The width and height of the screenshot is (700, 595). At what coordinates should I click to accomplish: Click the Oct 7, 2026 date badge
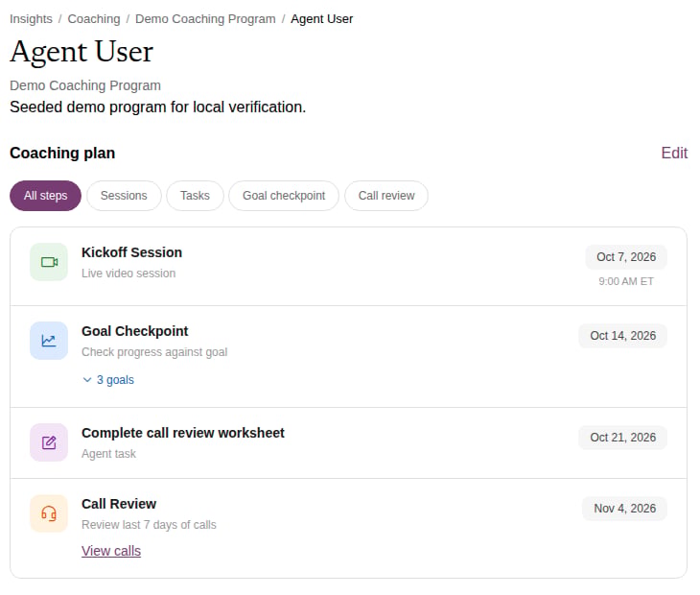[626, 257]
